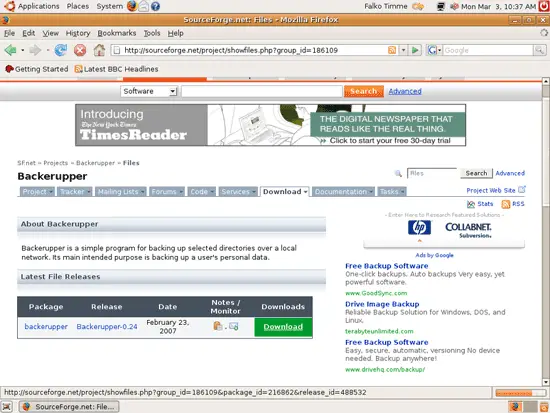Click the Release Notes icon for Backerupper-0.24
This screenshot has height=413, width=550.
(217, 326)
